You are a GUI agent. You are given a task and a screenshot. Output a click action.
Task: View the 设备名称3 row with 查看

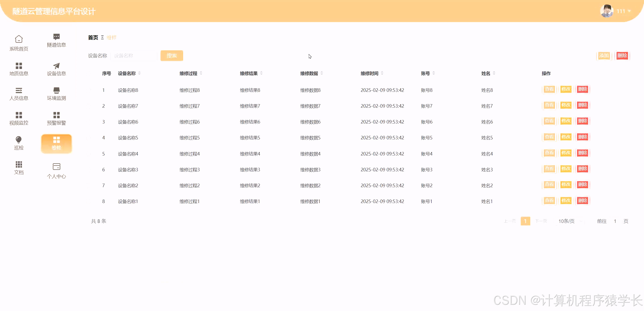(x=549, y=169)
